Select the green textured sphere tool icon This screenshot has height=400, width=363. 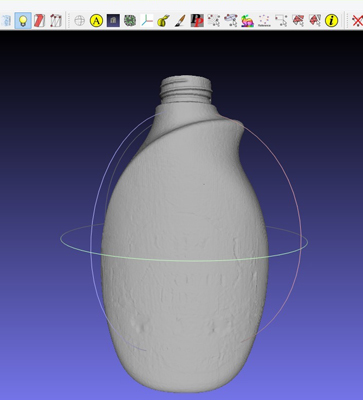(x=130, y=21)
